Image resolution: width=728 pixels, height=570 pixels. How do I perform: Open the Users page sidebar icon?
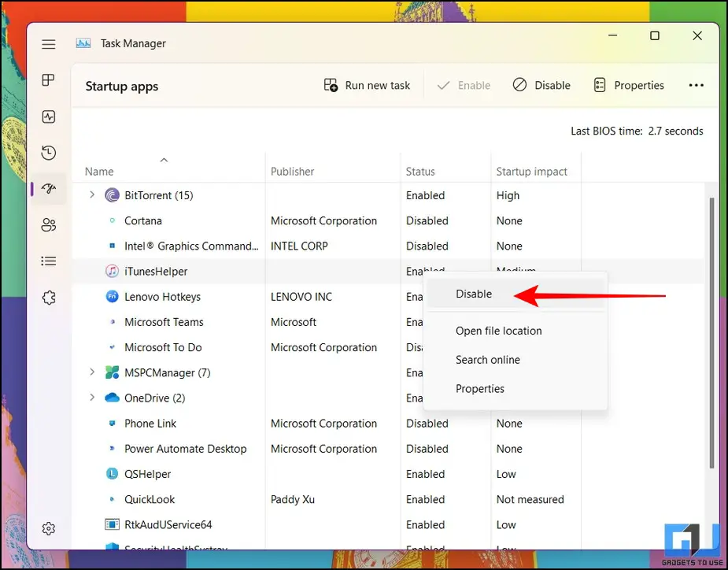(x=48, y=225)
